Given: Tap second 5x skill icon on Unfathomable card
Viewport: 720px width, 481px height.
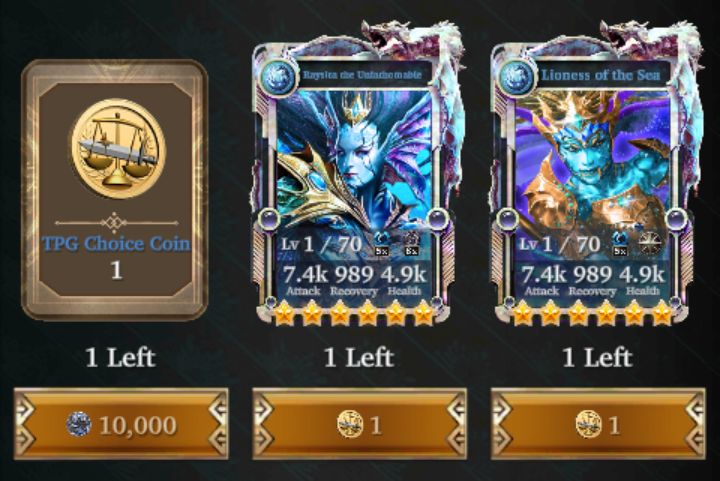Looking at the screenshot, I should tap(411, 244).
